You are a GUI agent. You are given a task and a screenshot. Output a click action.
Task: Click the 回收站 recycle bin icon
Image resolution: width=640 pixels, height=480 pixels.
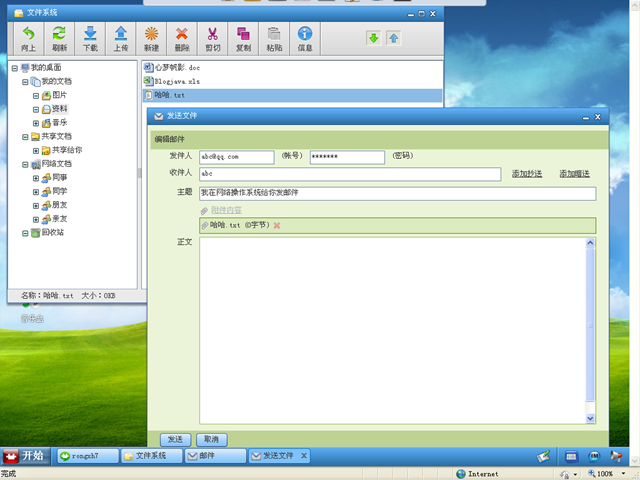[x=36, y=233]
